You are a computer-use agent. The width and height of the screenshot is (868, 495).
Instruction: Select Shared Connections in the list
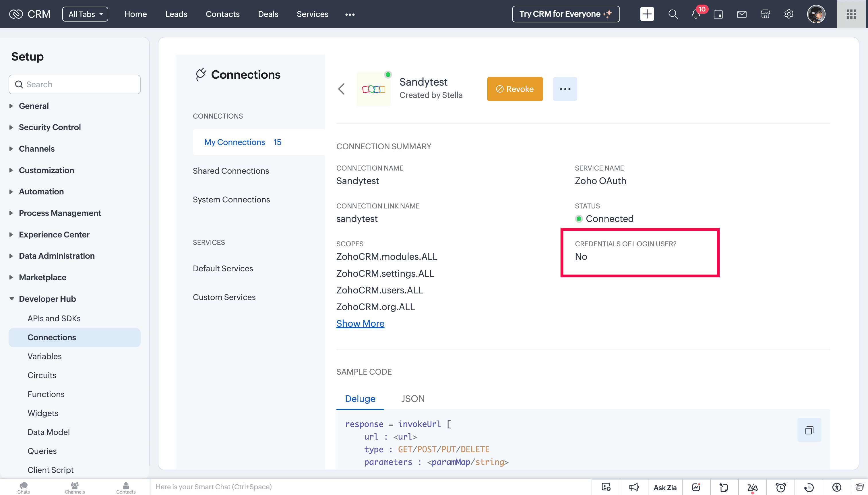point(231,171)
